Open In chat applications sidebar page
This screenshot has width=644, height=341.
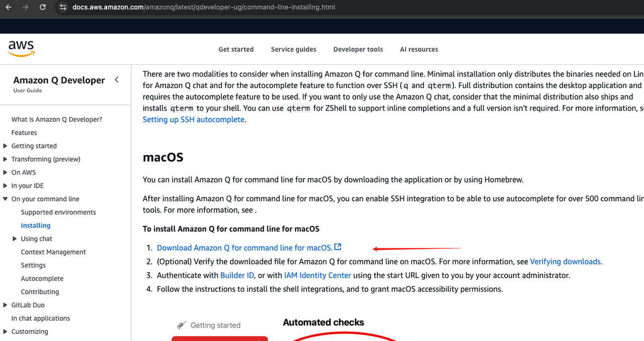(41, 318)
